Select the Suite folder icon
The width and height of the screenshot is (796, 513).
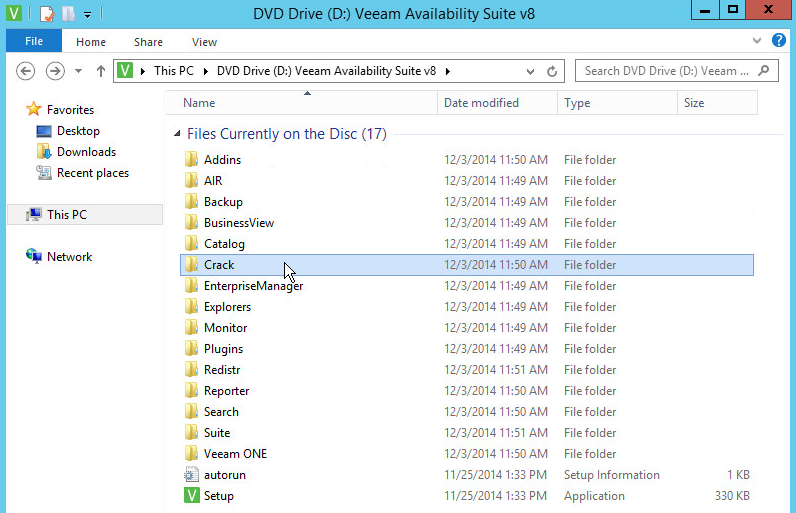pyautogui.click(x=191, y=432)
